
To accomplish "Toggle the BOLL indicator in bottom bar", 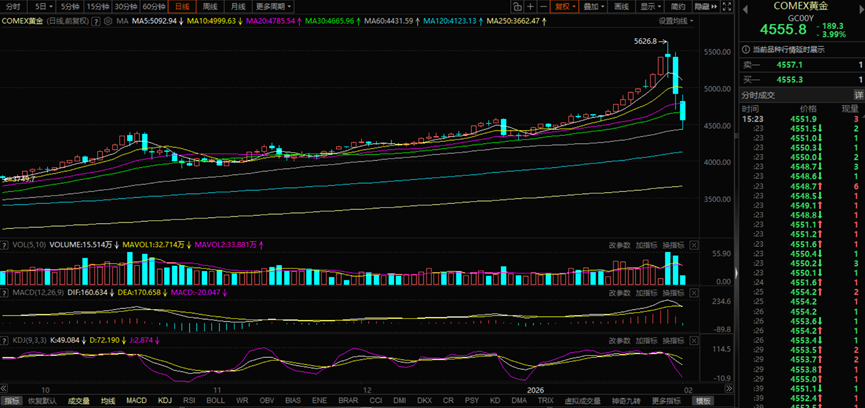I will coord(215,401).
